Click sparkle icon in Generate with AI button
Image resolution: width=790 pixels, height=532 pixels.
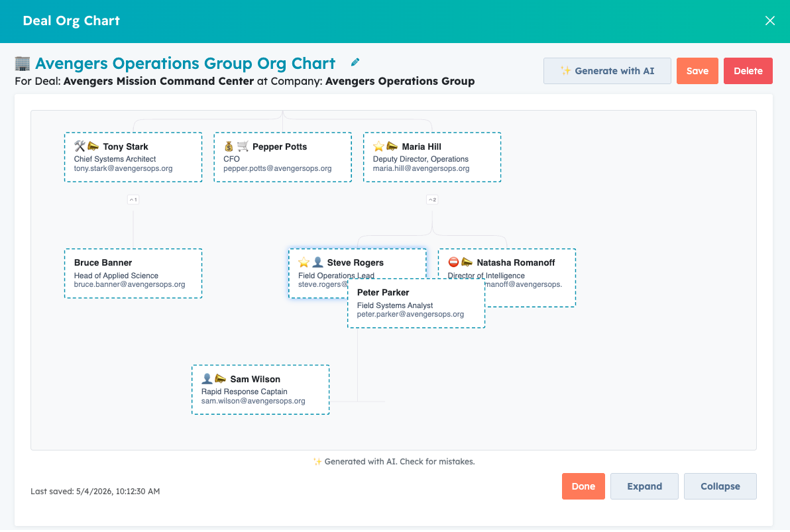[x=566, y=70]
